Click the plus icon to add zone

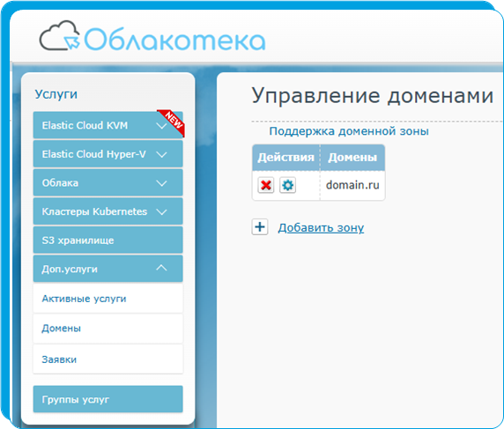click(x=260, y=227)
